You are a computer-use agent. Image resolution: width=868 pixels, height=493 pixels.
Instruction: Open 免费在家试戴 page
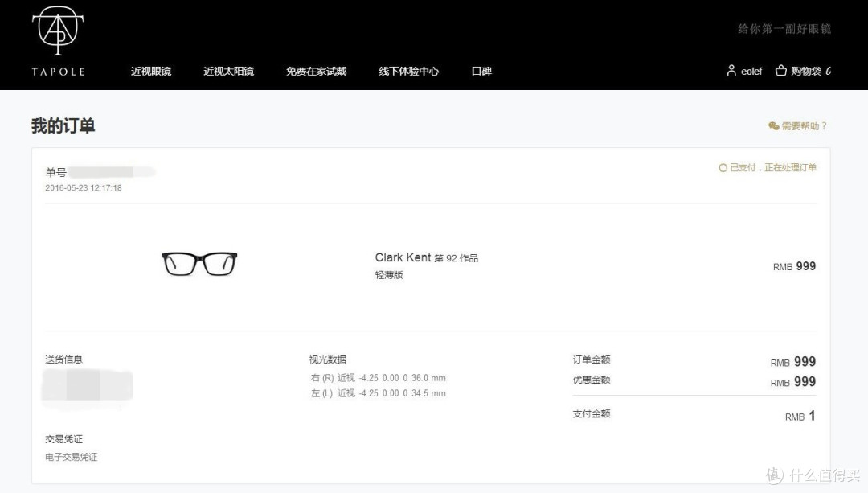316,71
